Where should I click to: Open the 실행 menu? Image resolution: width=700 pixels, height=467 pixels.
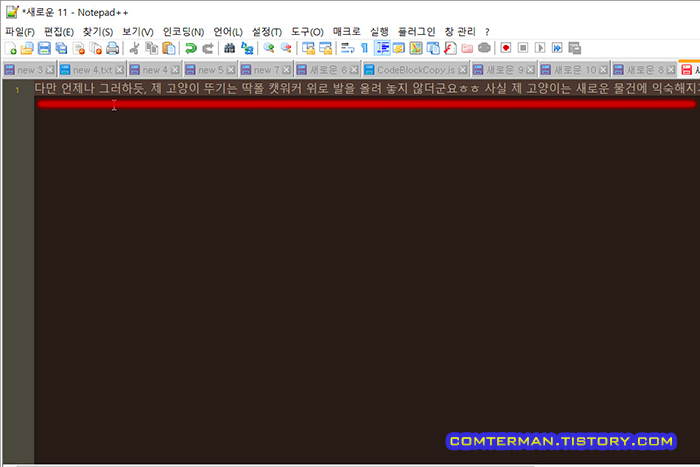pos(379,32)
